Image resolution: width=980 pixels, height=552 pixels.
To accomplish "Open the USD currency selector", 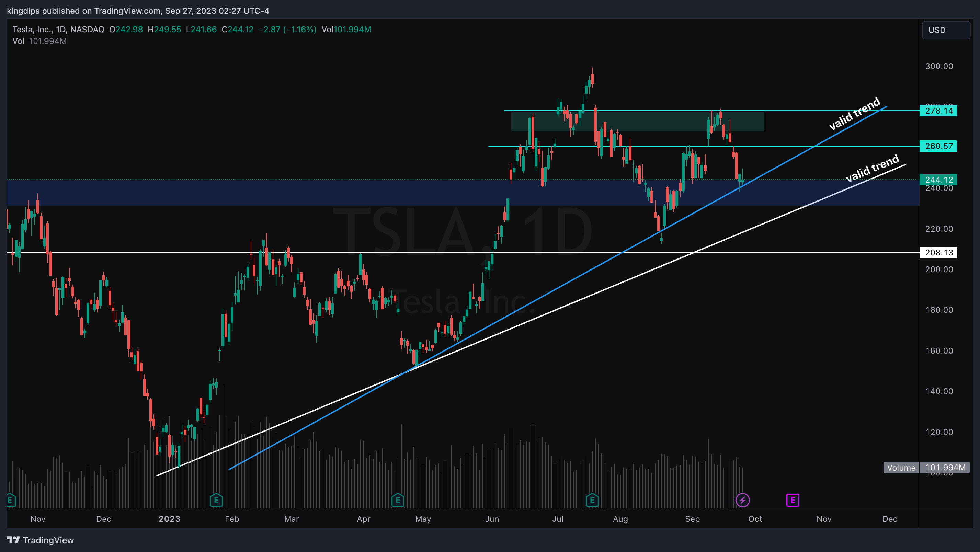I will [x=946, y=30].
